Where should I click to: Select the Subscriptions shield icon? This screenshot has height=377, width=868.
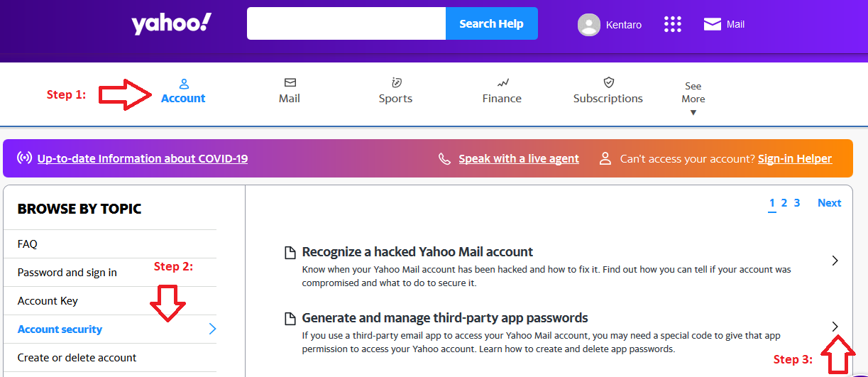tap(608, 83)
